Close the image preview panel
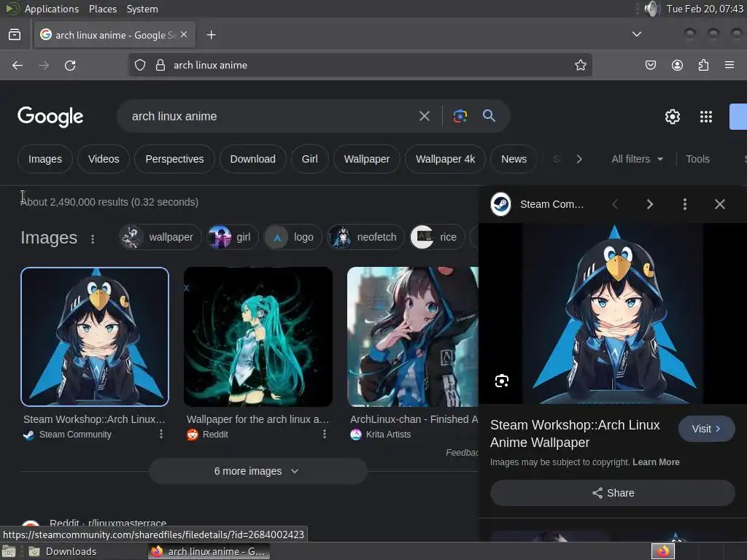The width and height of the screenshot is (747, 560). tap(720, 204)
